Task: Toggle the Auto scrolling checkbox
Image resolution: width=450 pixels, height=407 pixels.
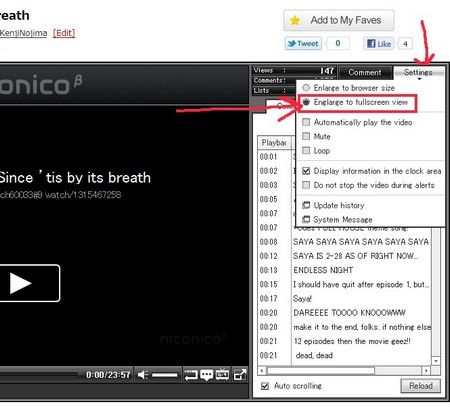Action: tap(265, 386)
